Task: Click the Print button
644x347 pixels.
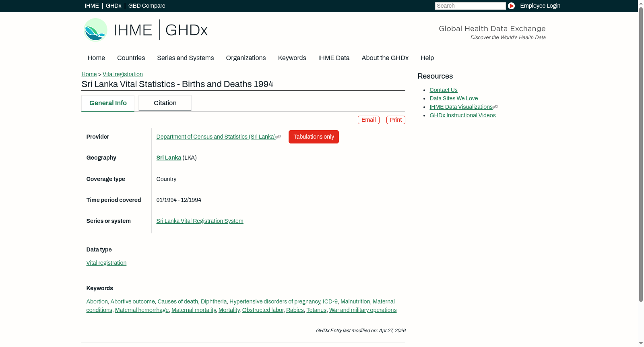Action: click(x=396, y=120)
